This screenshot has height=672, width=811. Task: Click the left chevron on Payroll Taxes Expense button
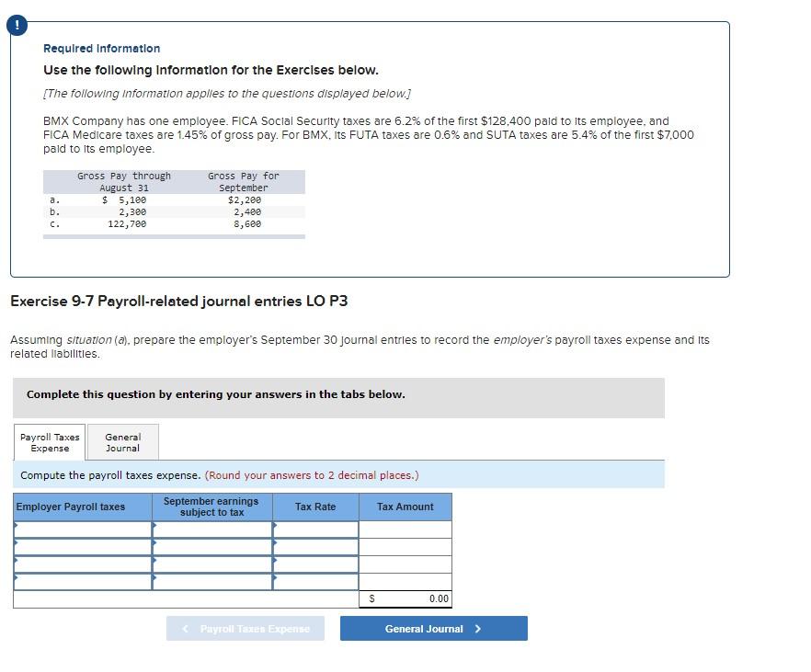186,629
